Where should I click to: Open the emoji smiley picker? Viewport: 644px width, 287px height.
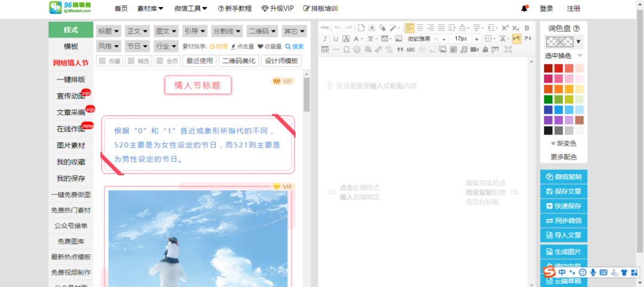357,49
